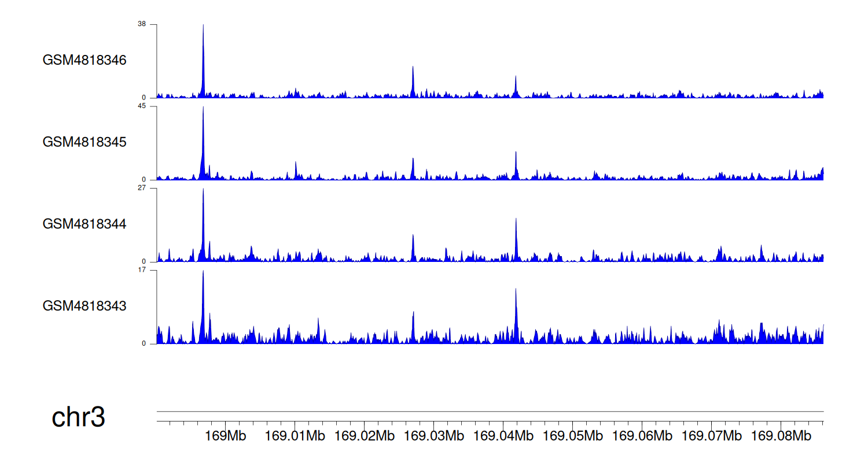This screenshot has height=451, width=868.
Task: Select the y-axis maximum value 45
Action: click(x=142, y=106)
